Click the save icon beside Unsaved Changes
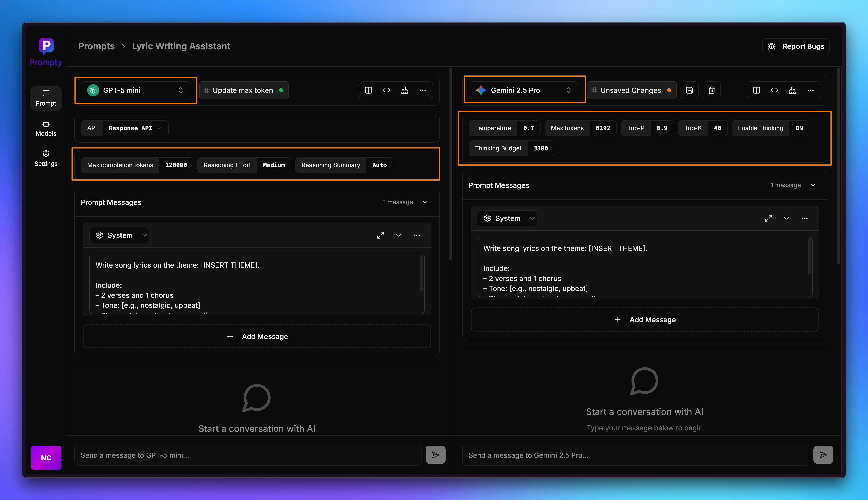Viewport: 868px width, 500px height. (x=689, y=90)
